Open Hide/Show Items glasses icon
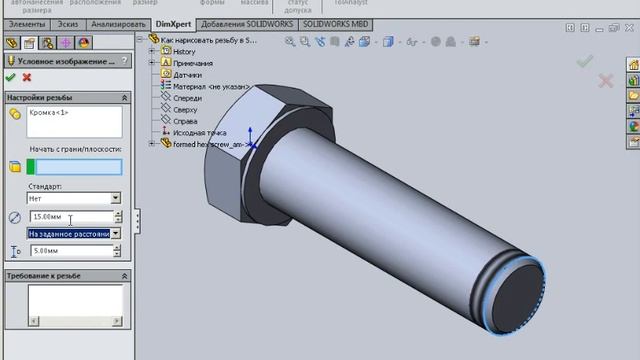The height and width of the screenshot is (360, 640). [411, 42]
